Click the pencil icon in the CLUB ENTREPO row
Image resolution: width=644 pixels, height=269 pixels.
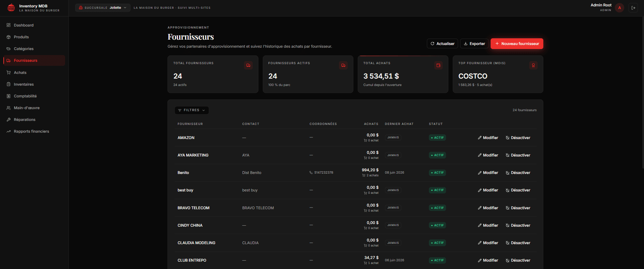pos(480,260)
